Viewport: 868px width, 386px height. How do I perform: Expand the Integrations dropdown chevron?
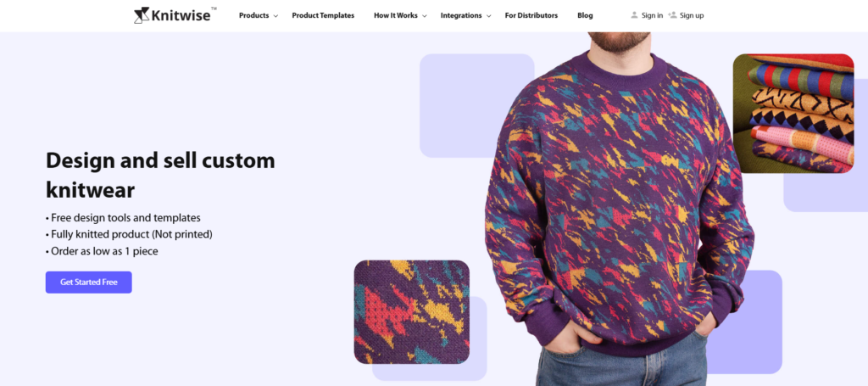pos(489,16)
